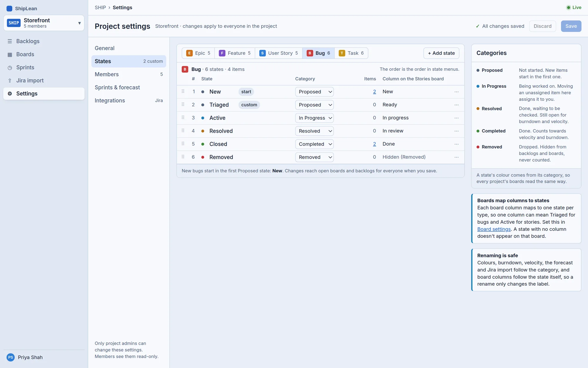Click the Boards grid icon in sidebar

click(x=10, y=54)
